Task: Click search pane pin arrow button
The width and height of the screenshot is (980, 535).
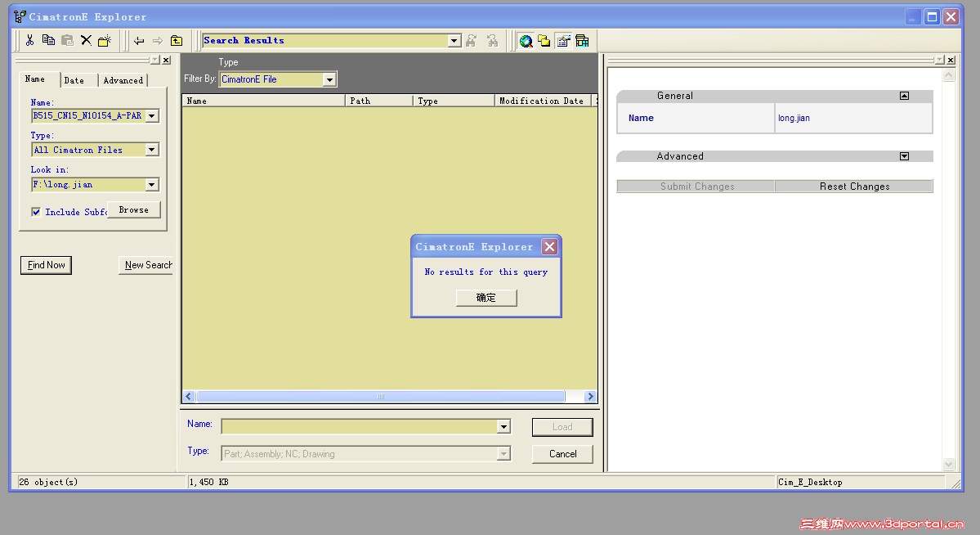Action: pyautogui.click(x=154, y=60)
